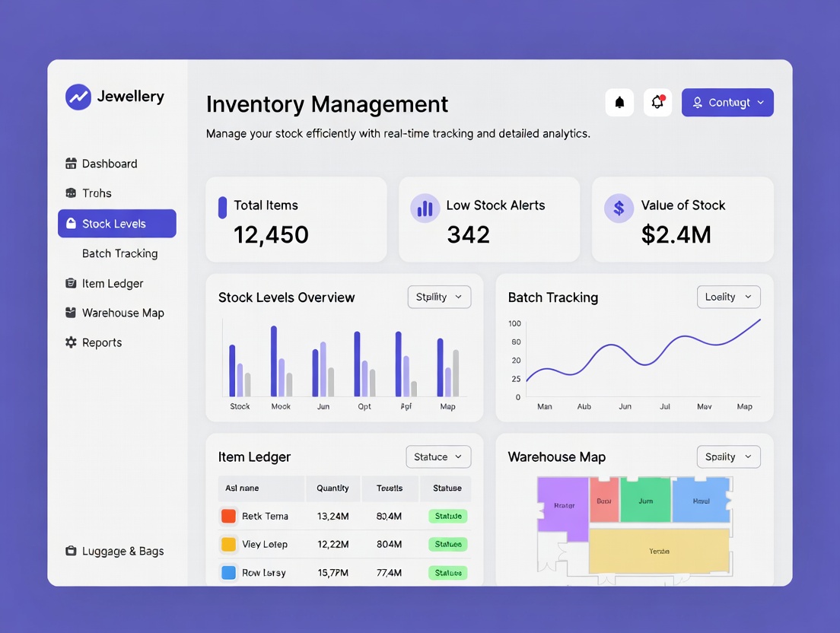The width and height of the screenshot is (840, 633).
Task: Click the Value of Stock dollar icon
Action: pyautogui.click(x=619, y=208)
